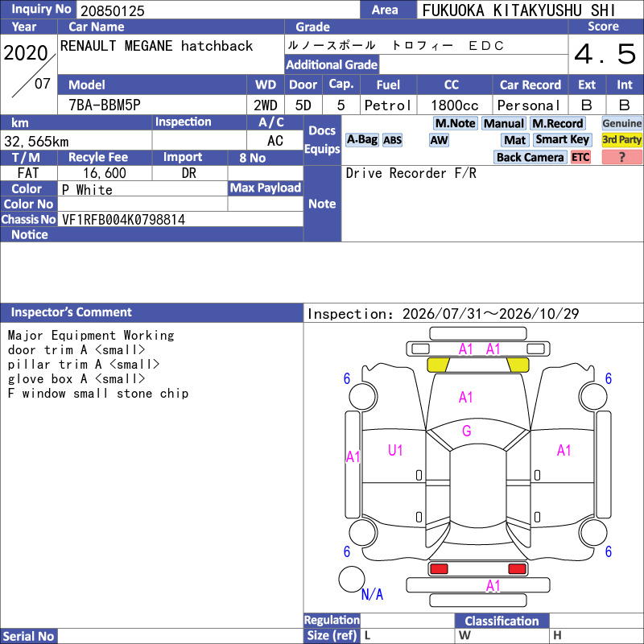The height and width of the screenshot is (644, 644).
Task: Click the Manual document badge
Action: click(504, 123)
